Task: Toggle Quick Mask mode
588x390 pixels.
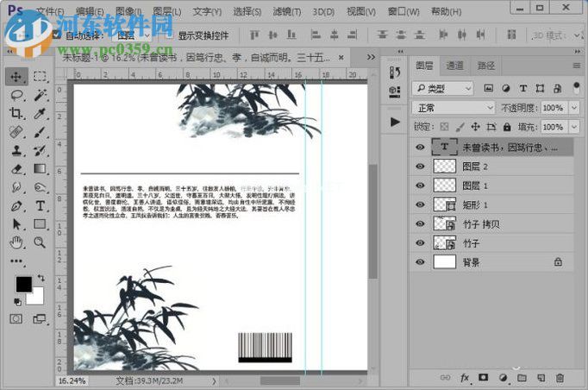Action: point(16,319)
